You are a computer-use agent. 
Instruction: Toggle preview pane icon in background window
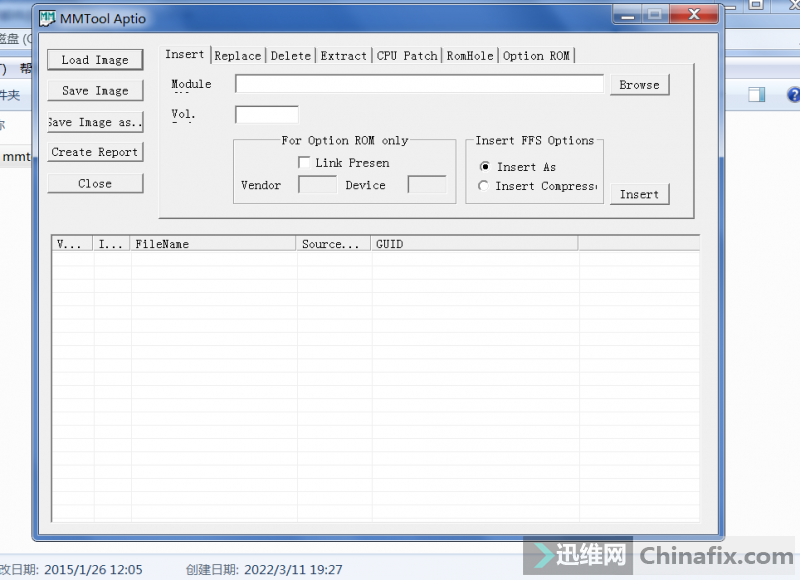(x=757, y=94)
